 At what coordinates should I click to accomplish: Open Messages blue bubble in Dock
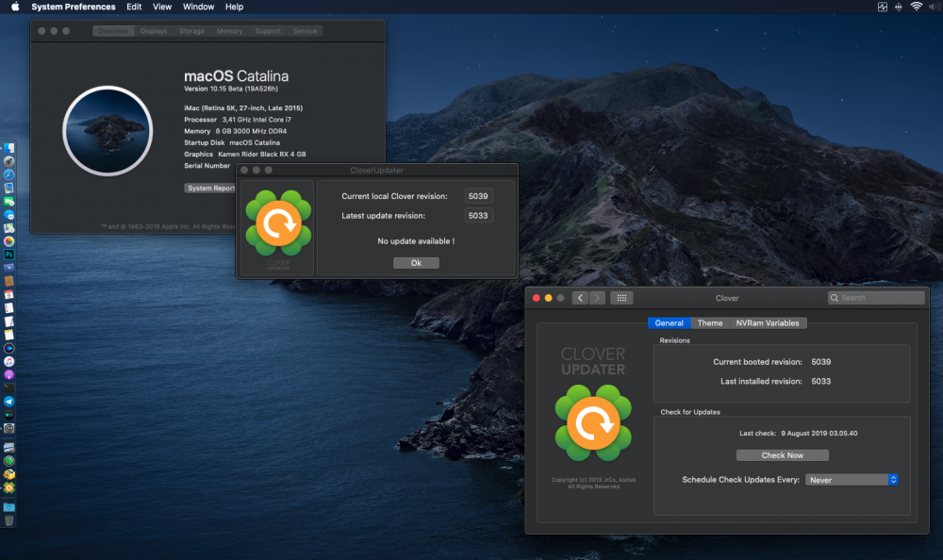[x=9, y=215]
